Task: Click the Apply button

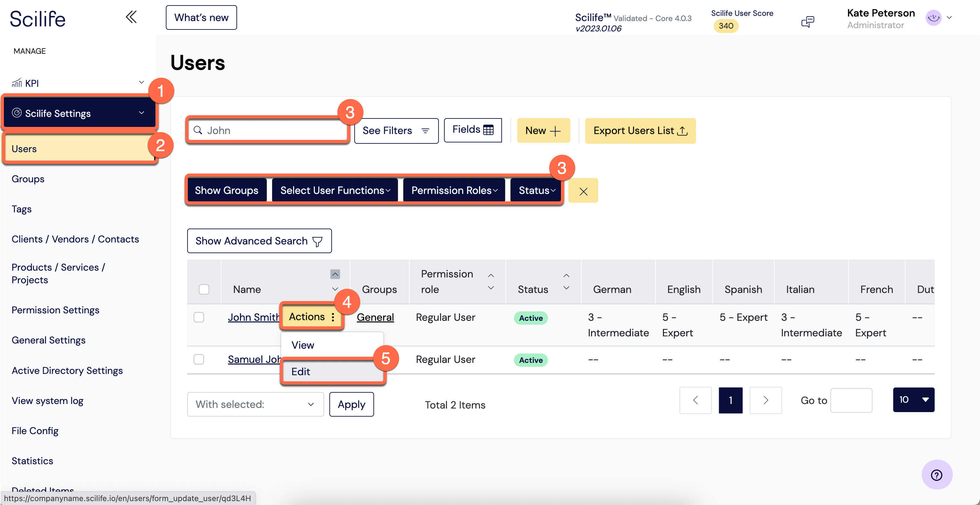Action: point(351,404)
